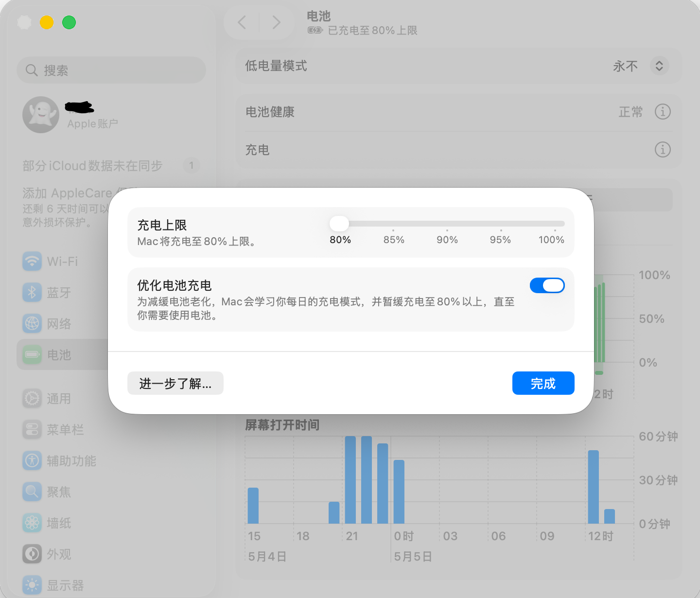Click the 聚焦 magnifier icon
700x598 pixels.
click(32, 492)
